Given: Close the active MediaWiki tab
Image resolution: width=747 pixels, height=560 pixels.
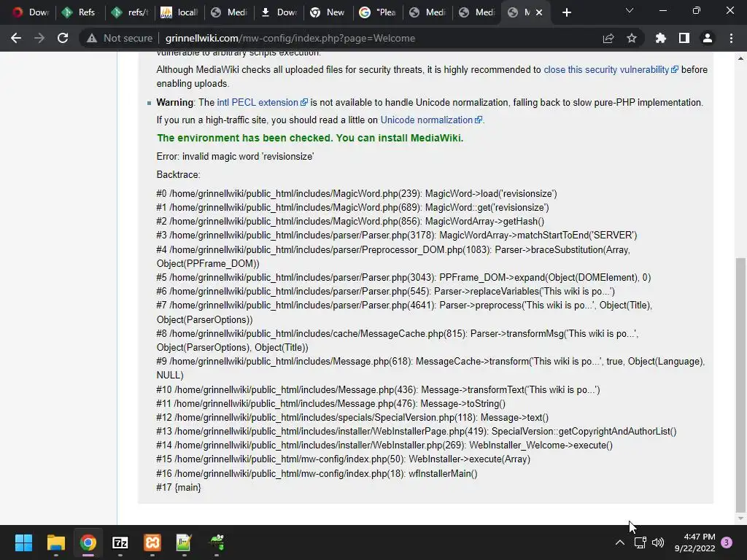Looking at the screenshot, I should [x=539, y=12].
